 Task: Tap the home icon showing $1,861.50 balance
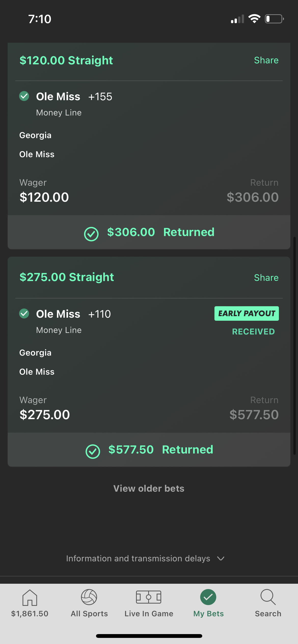30,597
